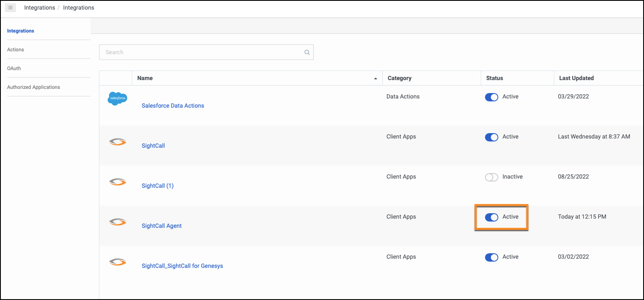
Task: Open the SightCall (1) integration link
Action: [158, 186]
